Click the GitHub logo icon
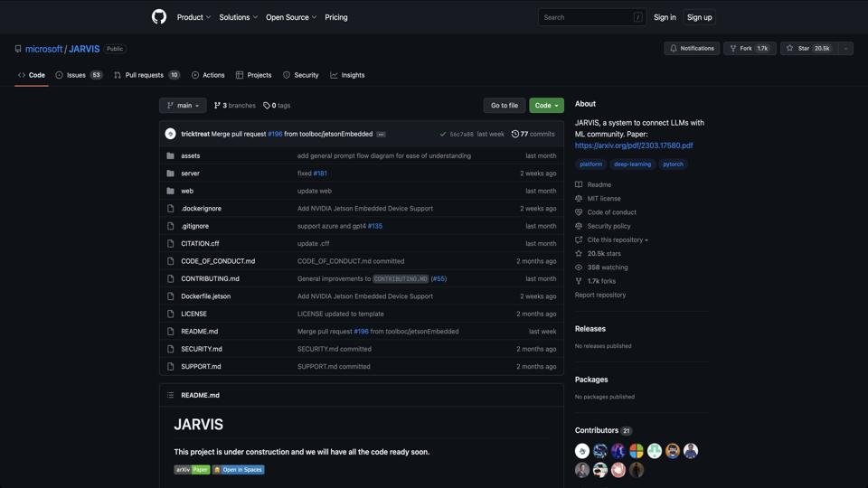Image resolution: width=868 pixels, height=488 pixels. pos(159,17)
